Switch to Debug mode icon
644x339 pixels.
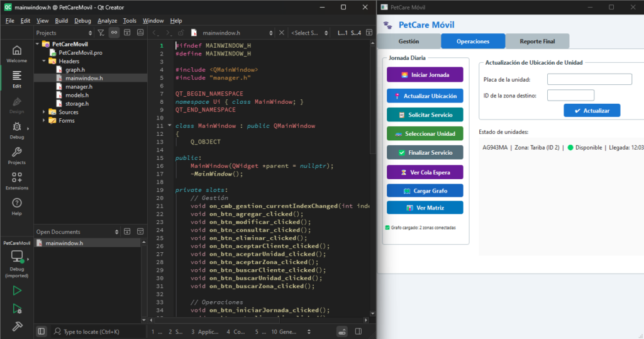(16, 130)
